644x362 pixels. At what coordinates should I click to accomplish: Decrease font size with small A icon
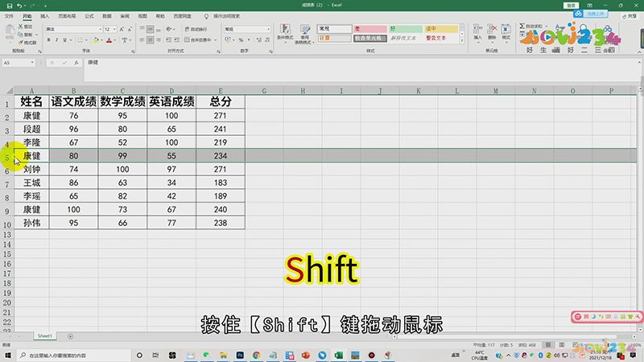pyautogui.click(x=130, y=29)
